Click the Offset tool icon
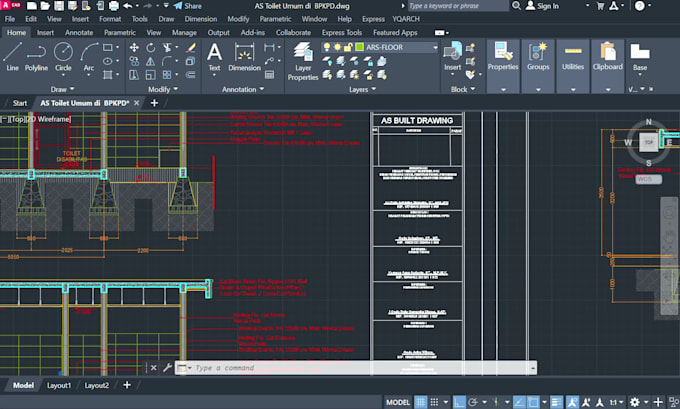680x409 pixels. point(190,75)
